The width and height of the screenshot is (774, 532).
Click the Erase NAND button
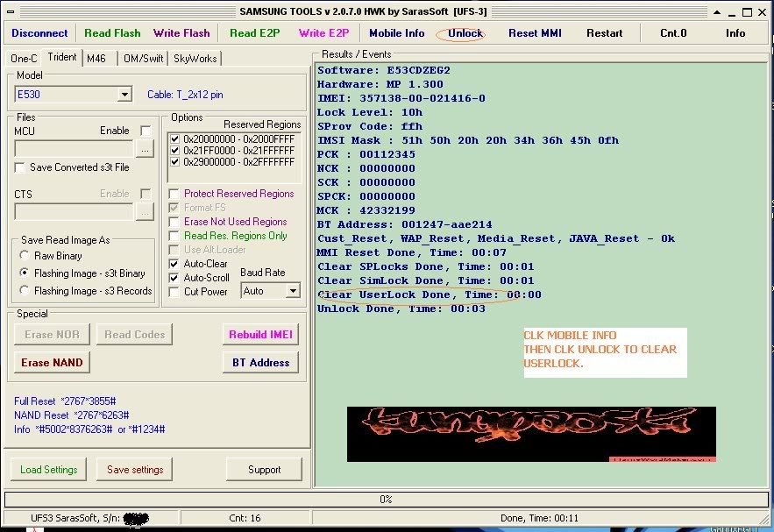click(x=52, y=362)
